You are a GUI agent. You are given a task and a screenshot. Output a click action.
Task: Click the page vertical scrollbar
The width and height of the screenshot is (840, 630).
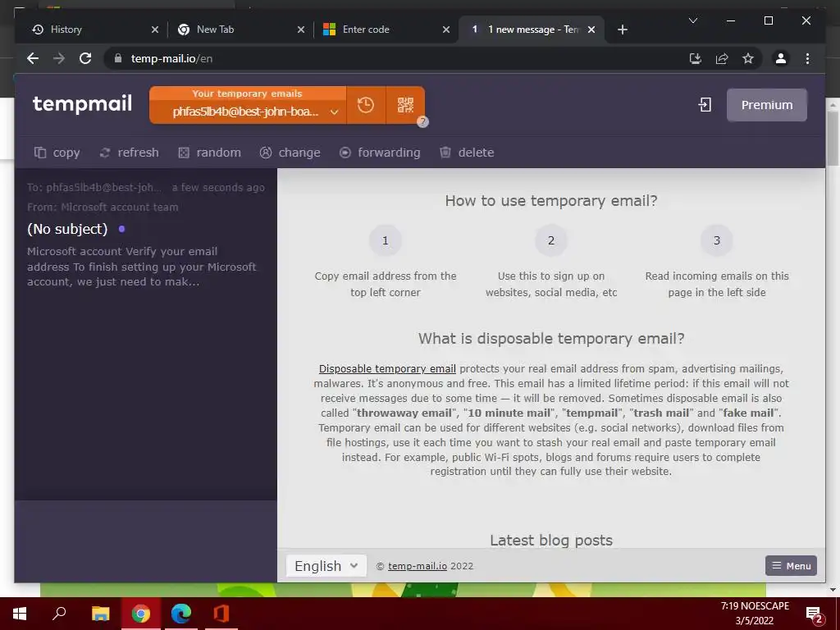pyautogui.click(x=833, y=139)
